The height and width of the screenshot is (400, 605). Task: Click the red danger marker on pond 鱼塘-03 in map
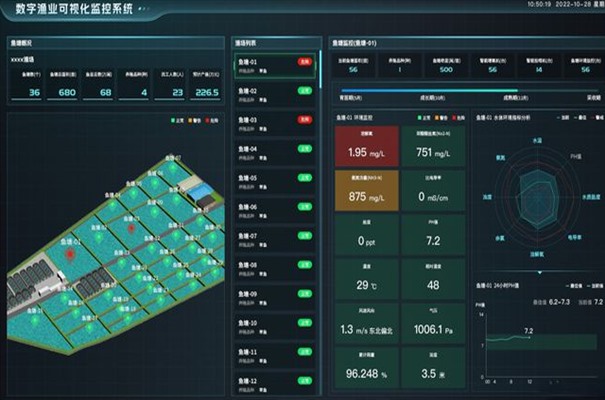(131, 228)
